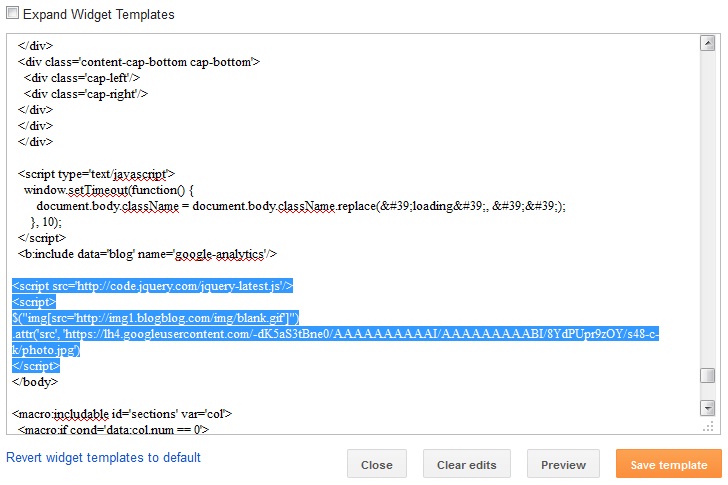Click the highlighted jquery-latest.js script line
This screenshot has height=485, width=728.
152,286
